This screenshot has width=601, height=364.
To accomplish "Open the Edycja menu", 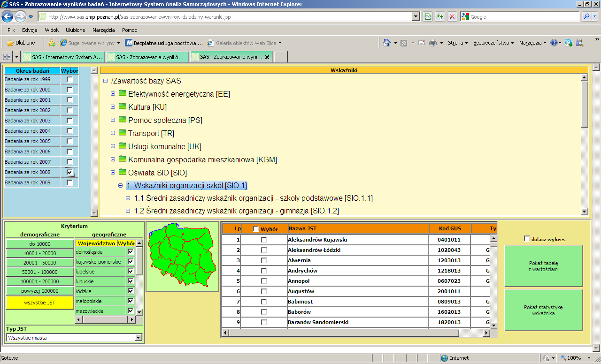I will 30,30.
